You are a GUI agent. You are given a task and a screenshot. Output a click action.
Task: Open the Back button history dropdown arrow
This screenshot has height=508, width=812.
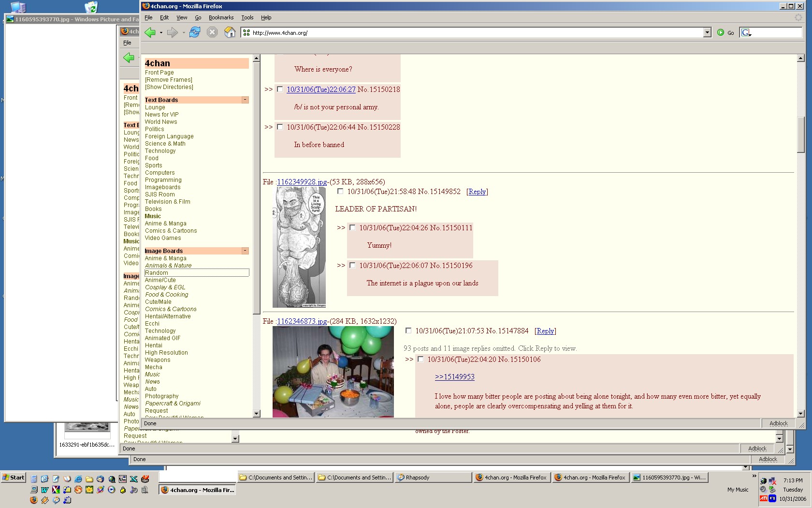coord(161,33)
